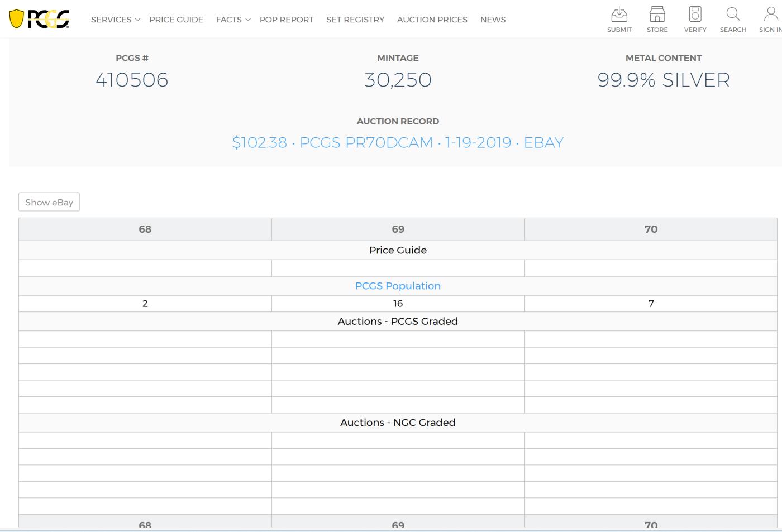Select the grade 70 column header
This screenshot has height=532, width=782.
(x=651, y=229)
